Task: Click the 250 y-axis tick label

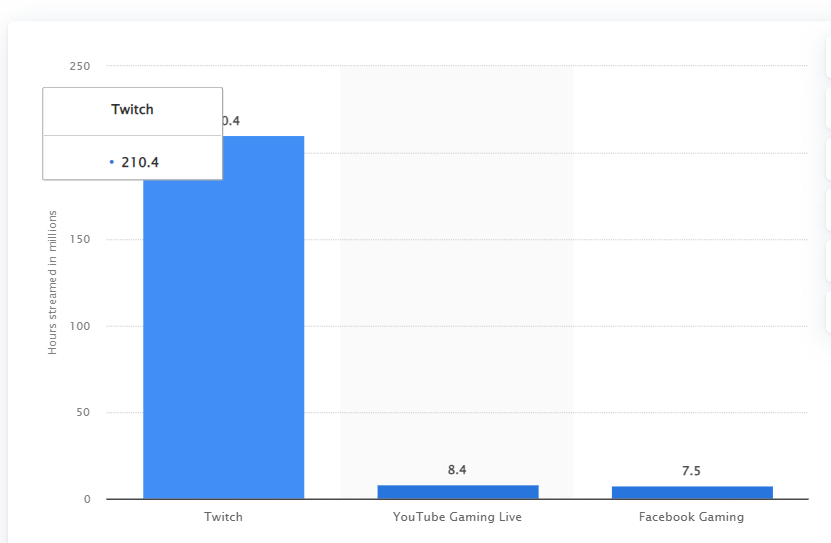Action: pyautogui.click(x=80, y=66)
